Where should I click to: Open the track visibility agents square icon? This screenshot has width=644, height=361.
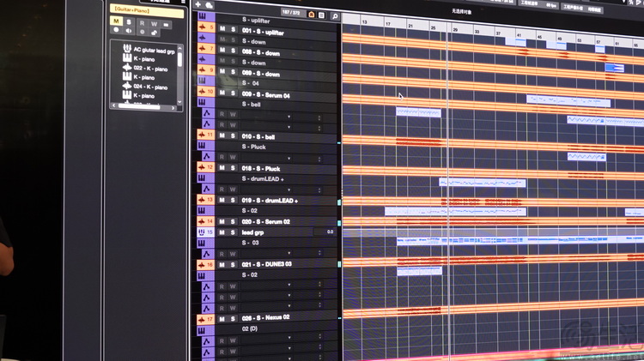coord(322,15)
